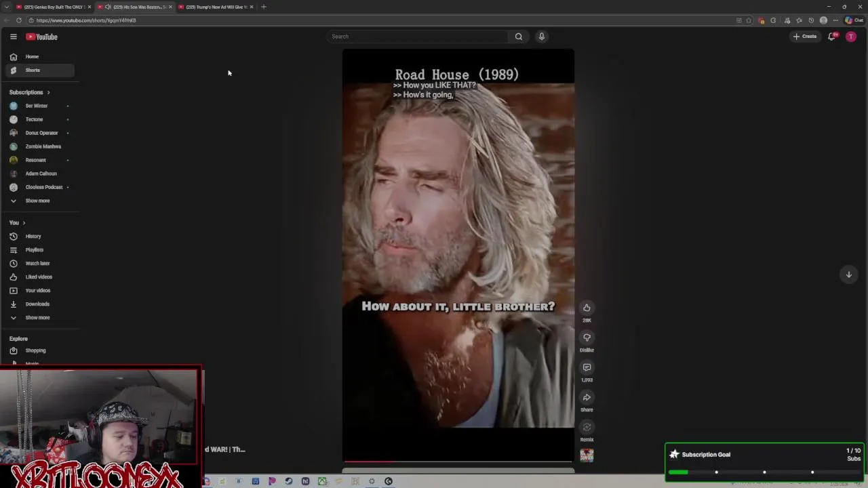The height and width of the screenshot is (488, 868).
Task: Open Steam from taskbar
Action: click(x=289, y=481)
